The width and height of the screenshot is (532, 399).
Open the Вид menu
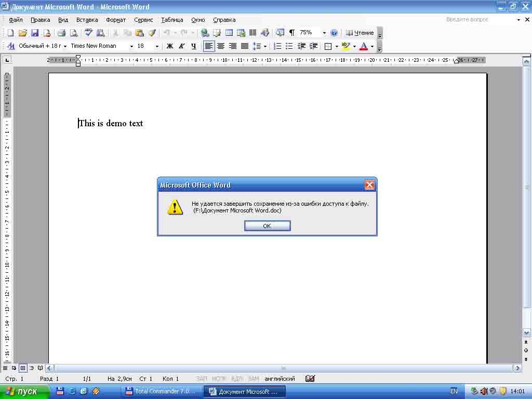63,20
